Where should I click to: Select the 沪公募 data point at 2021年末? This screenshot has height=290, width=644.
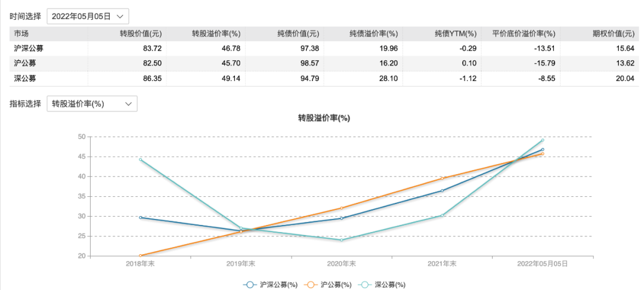(442, 178)
